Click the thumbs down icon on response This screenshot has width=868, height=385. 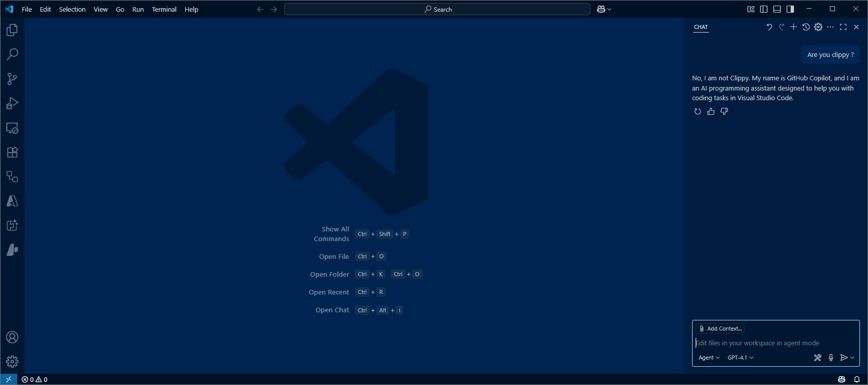point(724,111)
